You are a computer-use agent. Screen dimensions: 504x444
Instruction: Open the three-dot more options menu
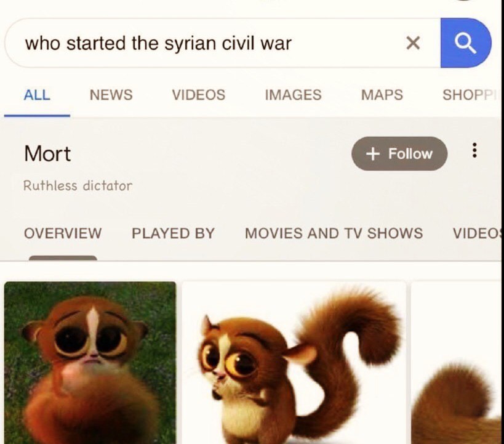(474, 151)
